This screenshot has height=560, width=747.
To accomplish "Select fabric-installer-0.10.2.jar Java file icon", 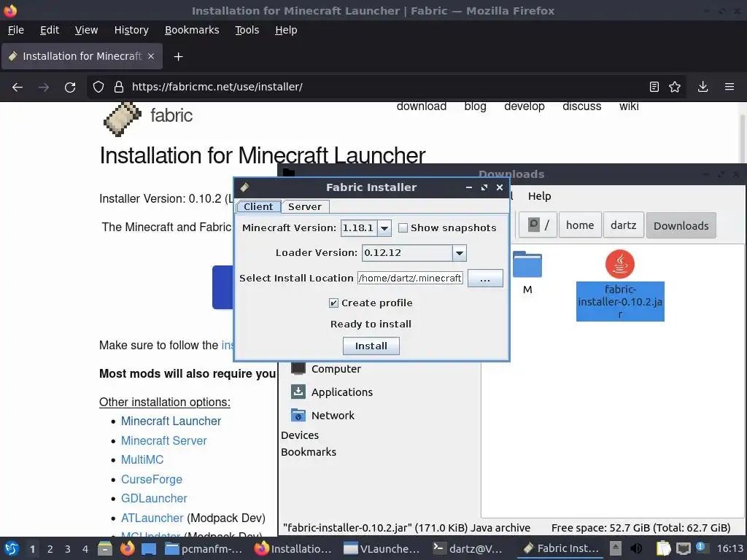I will 620,264.
